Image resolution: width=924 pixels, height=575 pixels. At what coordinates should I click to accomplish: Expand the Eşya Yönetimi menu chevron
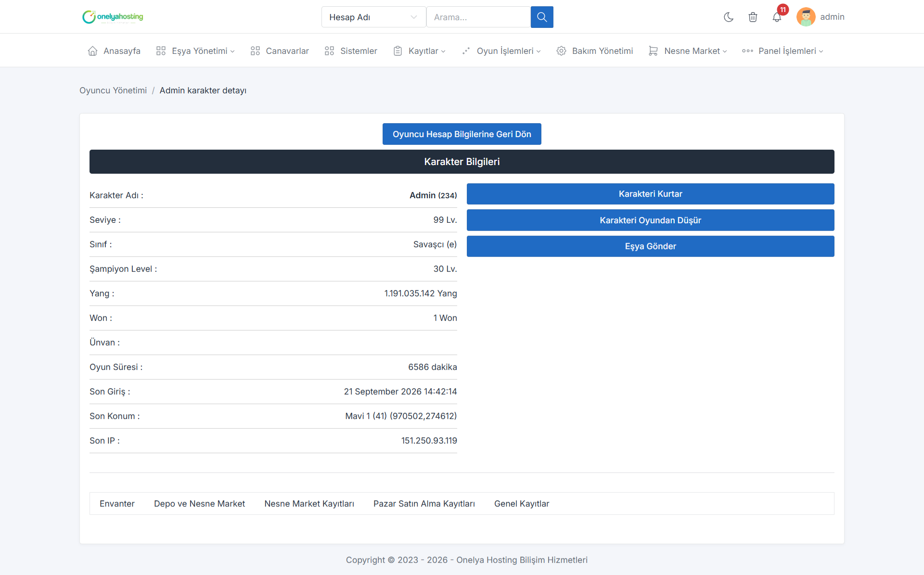232,51
